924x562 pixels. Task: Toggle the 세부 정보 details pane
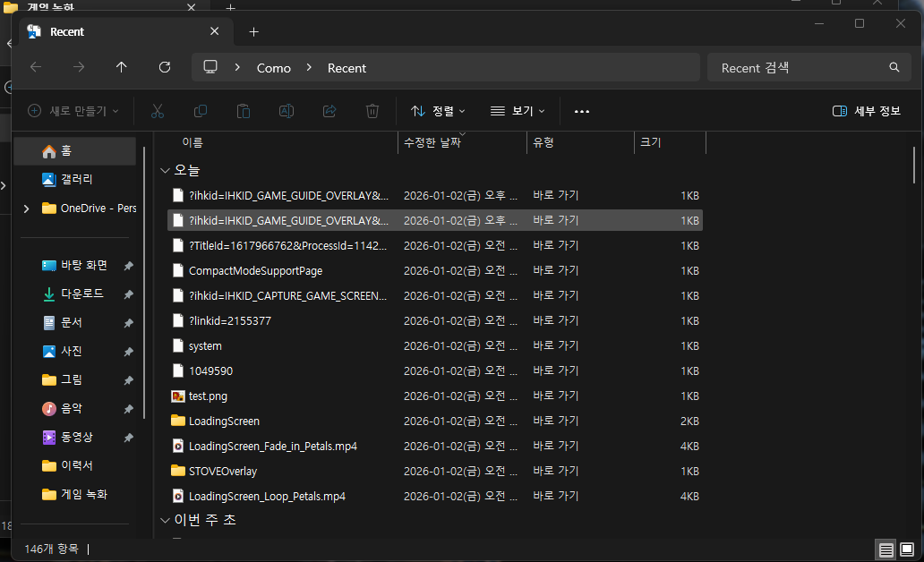(x=866, y=111)
